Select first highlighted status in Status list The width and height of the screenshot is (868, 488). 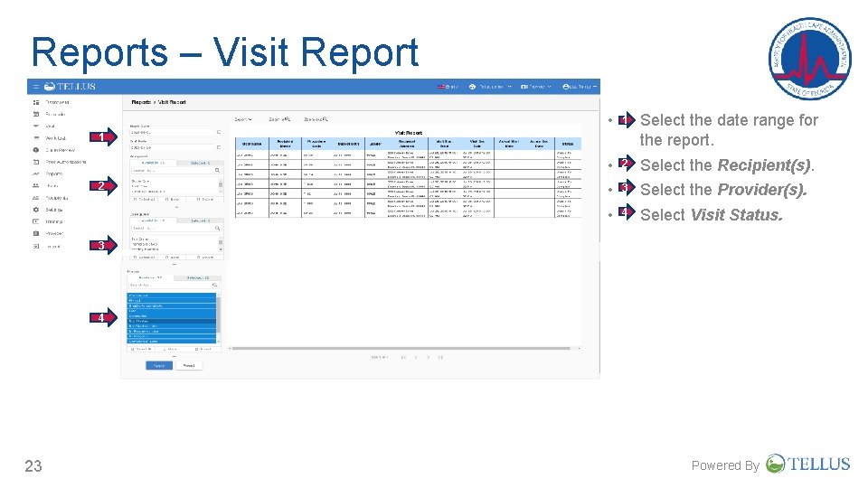point(171,296)
